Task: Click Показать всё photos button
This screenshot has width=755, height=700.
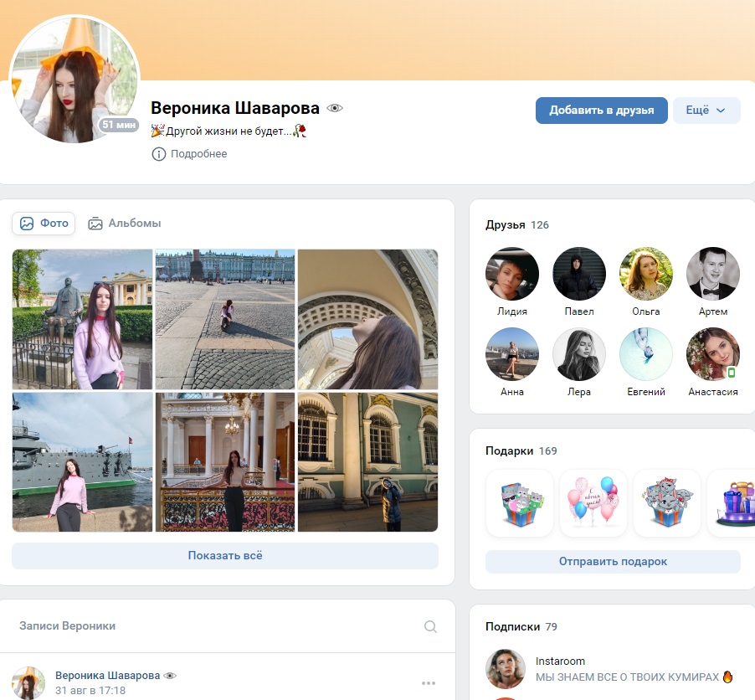Action: (x=225, y=555)
